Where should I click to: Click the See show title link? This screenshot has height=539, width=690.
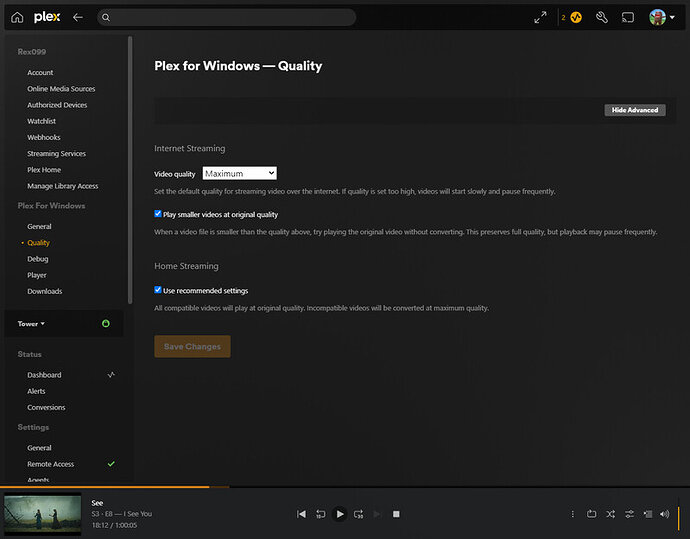point(97,503)
